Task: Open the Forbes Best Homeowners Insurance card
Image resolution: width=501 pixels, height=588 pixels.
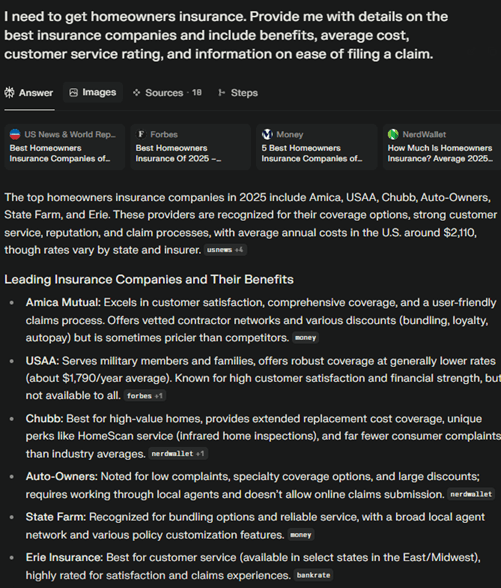Action: click(x=190, y=147)
